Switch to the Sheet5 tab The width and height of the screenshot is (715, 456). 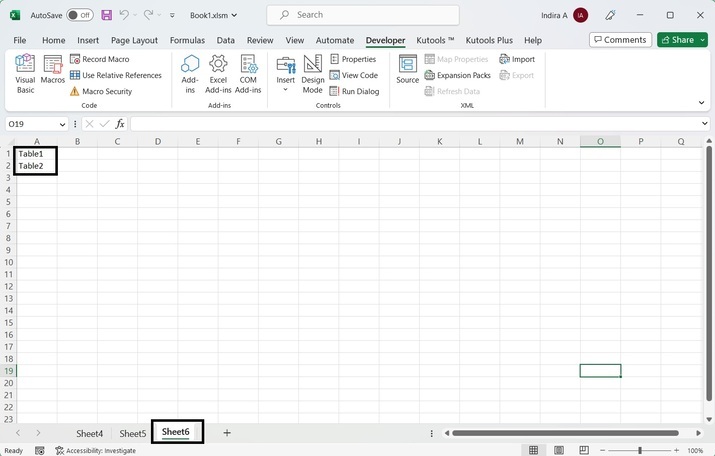(133, 433)
